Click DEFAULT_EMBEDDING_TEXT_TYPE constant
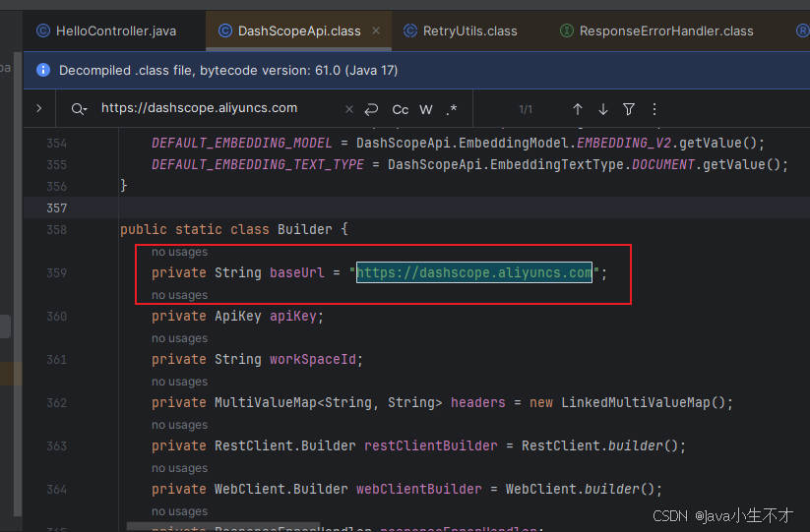 258,164
